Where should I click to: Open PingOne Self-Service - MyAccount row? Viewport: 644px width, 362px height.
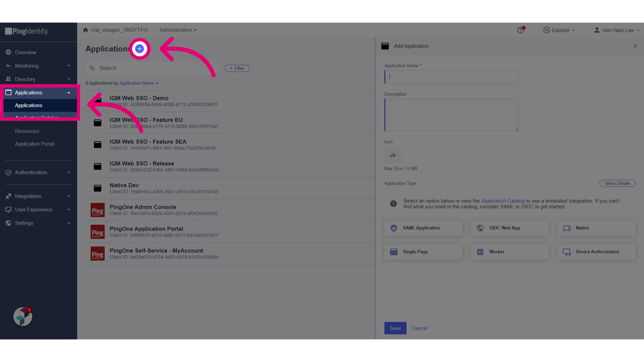(x=230, y=254)
